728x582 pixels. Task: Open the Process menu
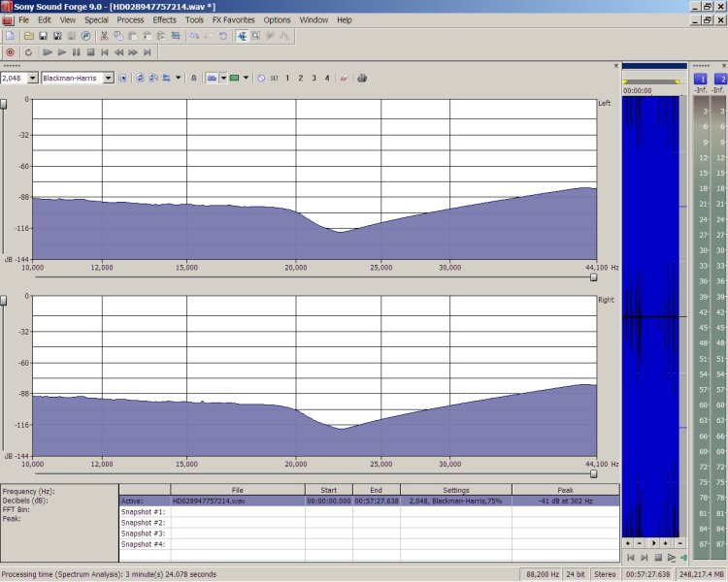(x=130, y=19)
